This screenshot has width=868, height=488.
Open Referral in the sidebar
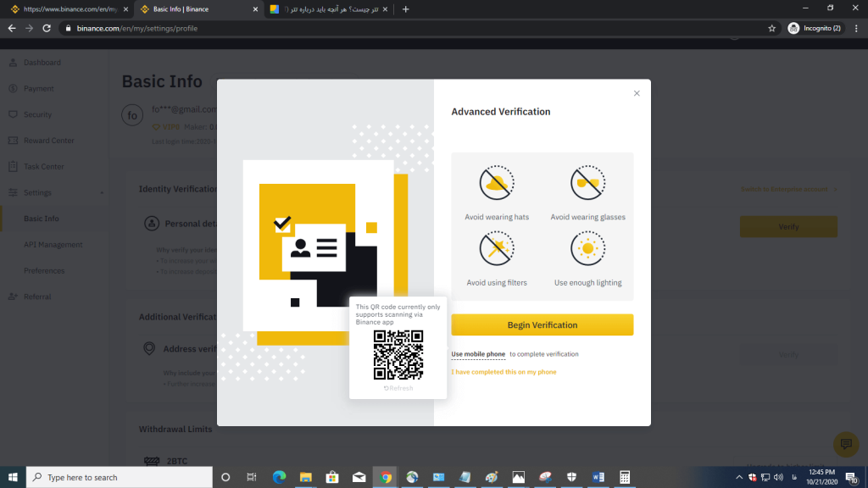pos(37,297)
